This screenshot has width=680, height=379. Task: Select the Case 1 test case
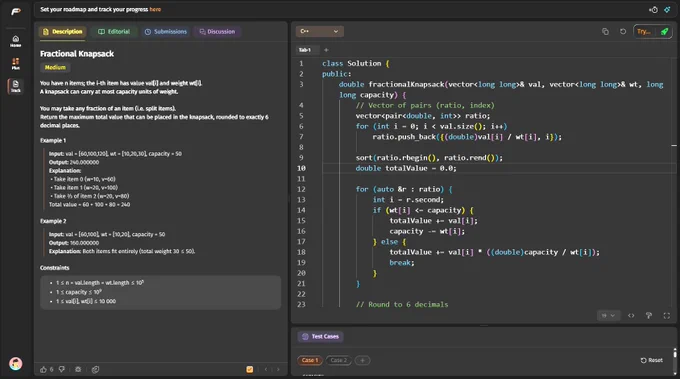(310, 360)
